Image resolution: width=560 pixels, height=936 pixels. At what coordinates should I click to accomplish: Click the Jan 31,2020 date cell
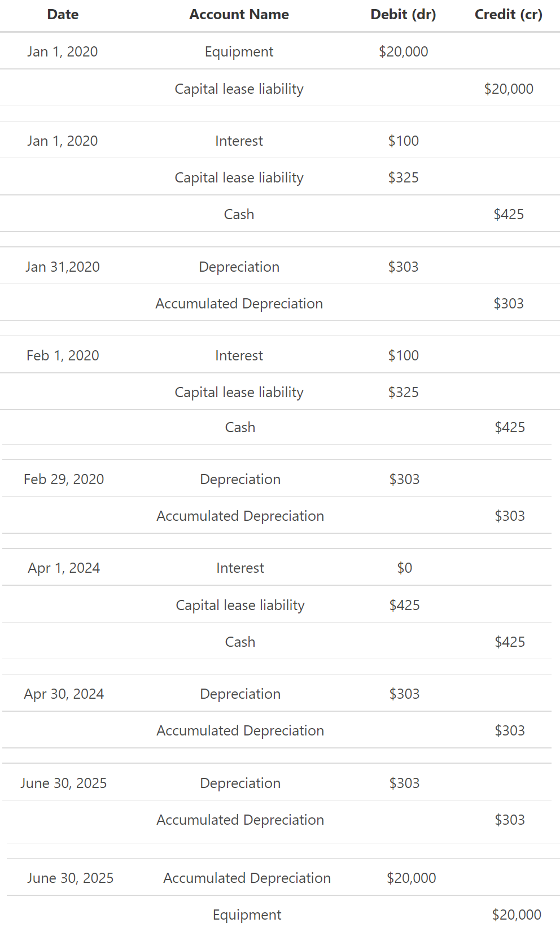point(63,267)
